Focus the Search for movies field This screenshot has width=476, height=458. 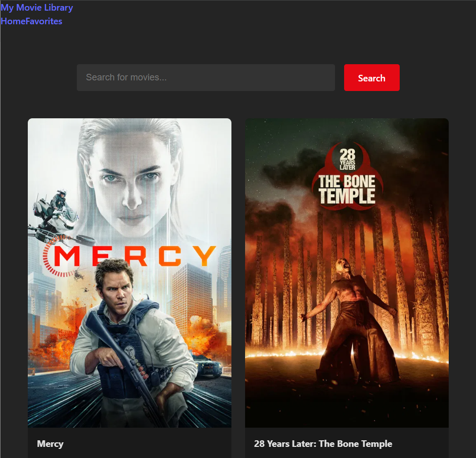click(x=206, y=77)
